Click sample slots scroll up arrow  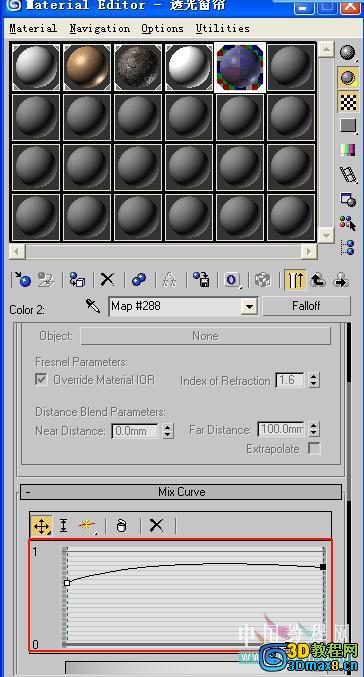[x=326, y=49]
